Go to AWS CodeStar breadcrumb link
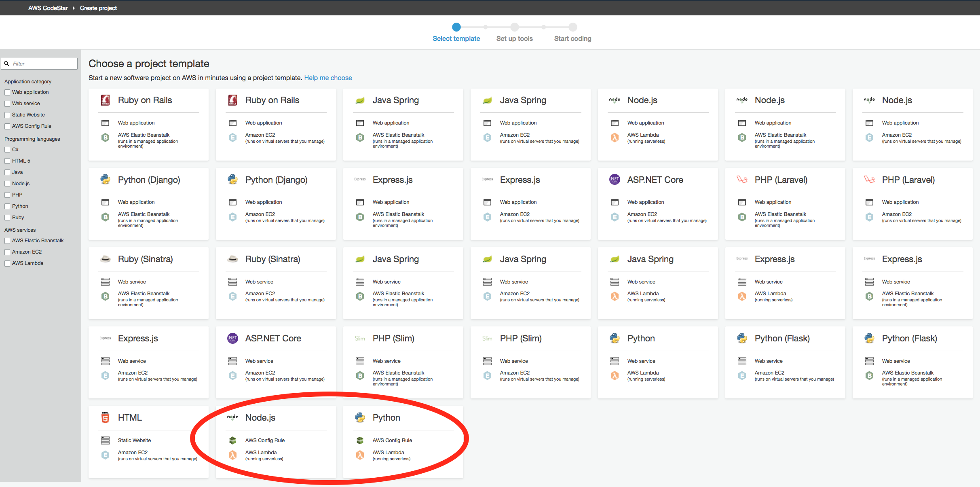 click(x=48, y=8)
